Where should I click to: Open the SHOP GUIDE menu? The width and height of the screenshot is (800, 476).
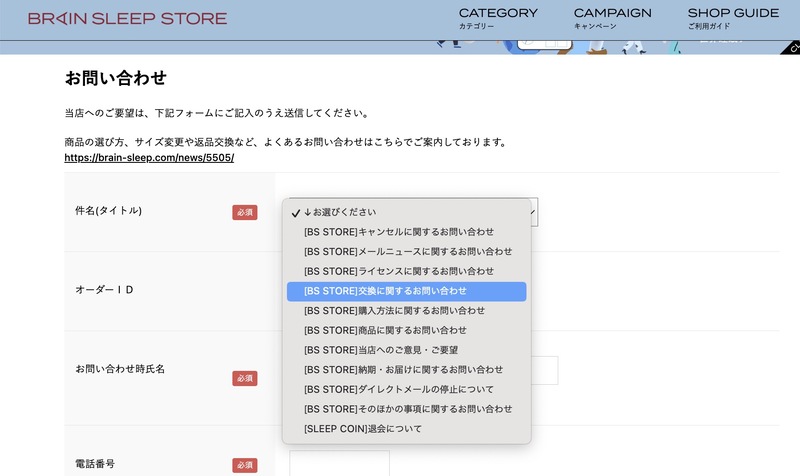(x=733, y=18)
